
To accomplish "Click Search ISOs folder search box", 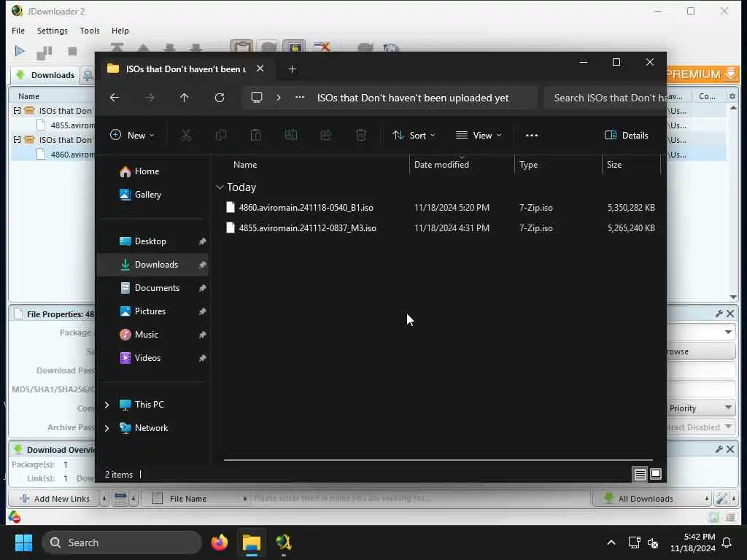I will [x=605, y=98].
